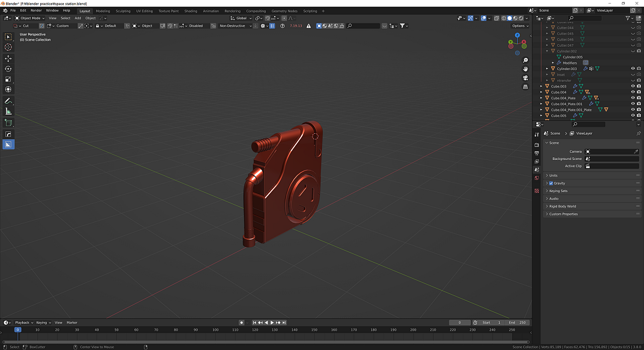
Task: Expand the Keying Sets panel
Action: [x=592, y=191]
